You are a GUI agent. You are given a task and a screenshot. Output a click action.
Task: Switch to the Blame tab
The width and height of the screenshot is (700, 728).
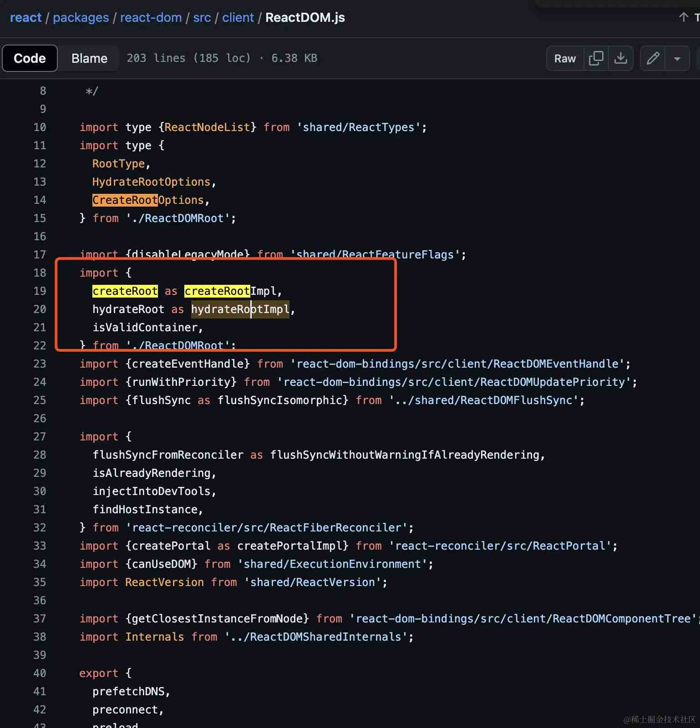click(x=89, y=58)
